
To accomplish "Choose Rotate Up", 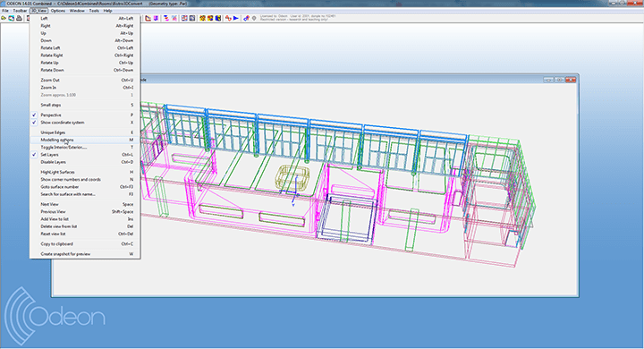I will [x=85, y=63].
